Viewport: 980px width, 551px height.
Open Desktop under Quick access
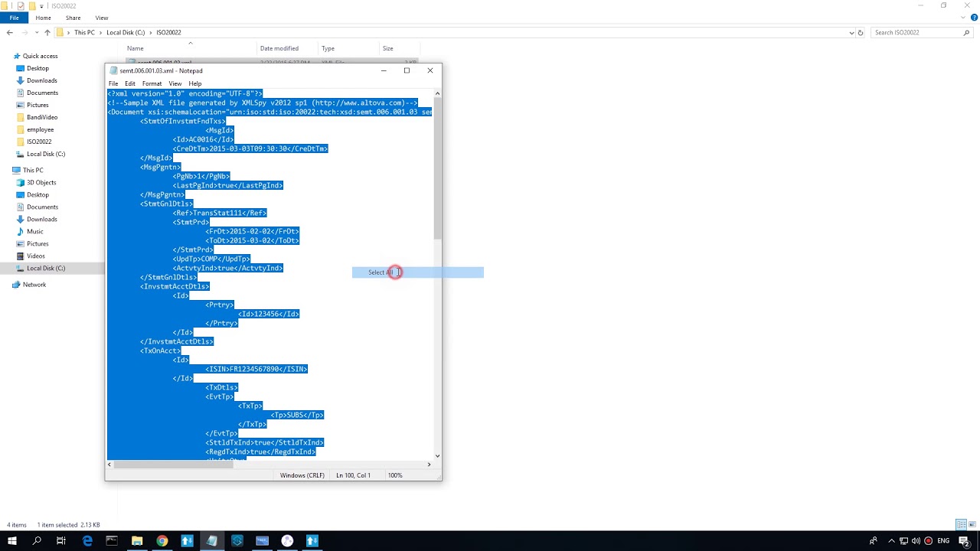38,68
